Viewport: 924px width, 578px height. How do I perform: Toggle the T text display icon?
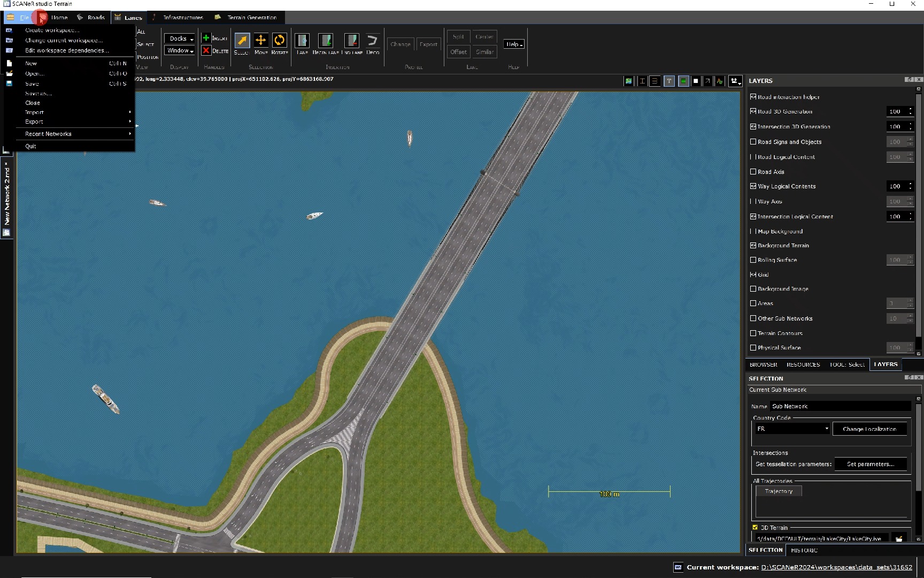(669, 81)
